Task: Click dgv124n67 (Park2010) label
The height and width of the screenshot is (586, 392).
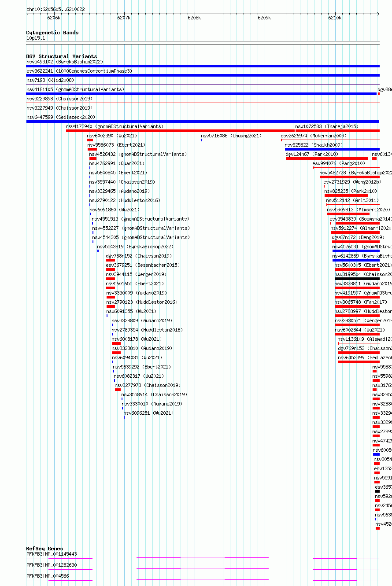Action: (x=312, y=155)
